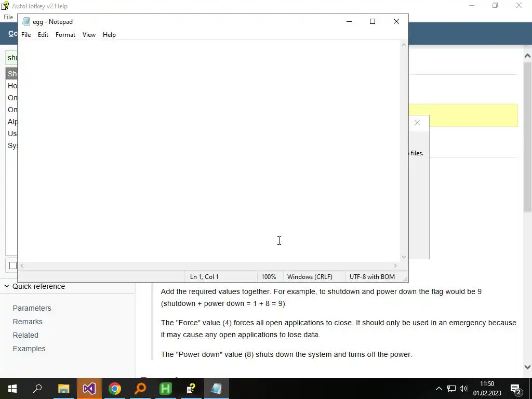Click the Notepad resize grip in status bar
This screenshot has height=399, width=532.
tap(405, 279)
